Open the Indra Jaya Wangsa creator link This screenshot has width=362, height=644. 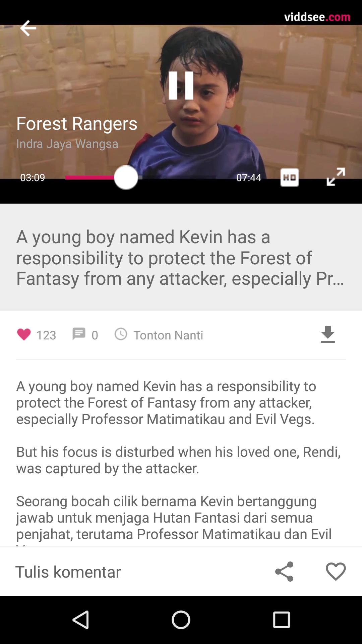pyautogui.click(x=67, y=144)
